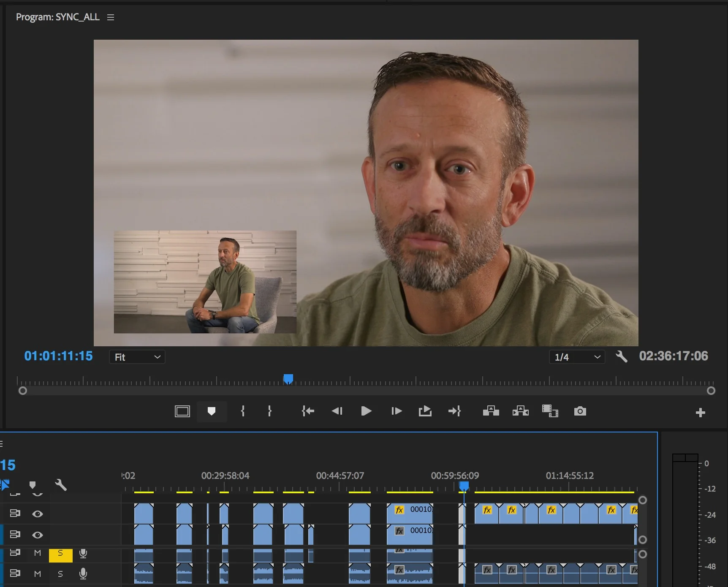Click the Lift button

tap(491, 411)
